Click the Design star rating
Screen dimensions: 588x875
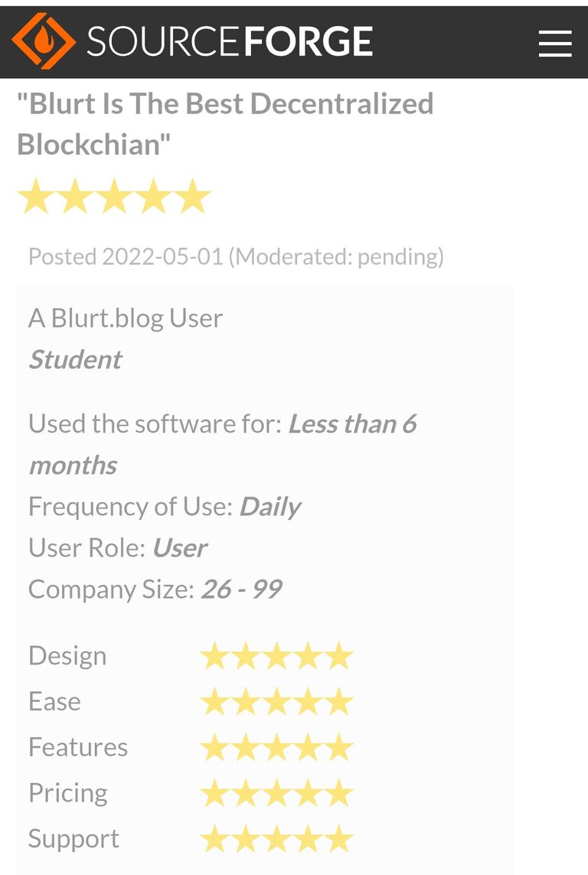(x=276, y=656)
